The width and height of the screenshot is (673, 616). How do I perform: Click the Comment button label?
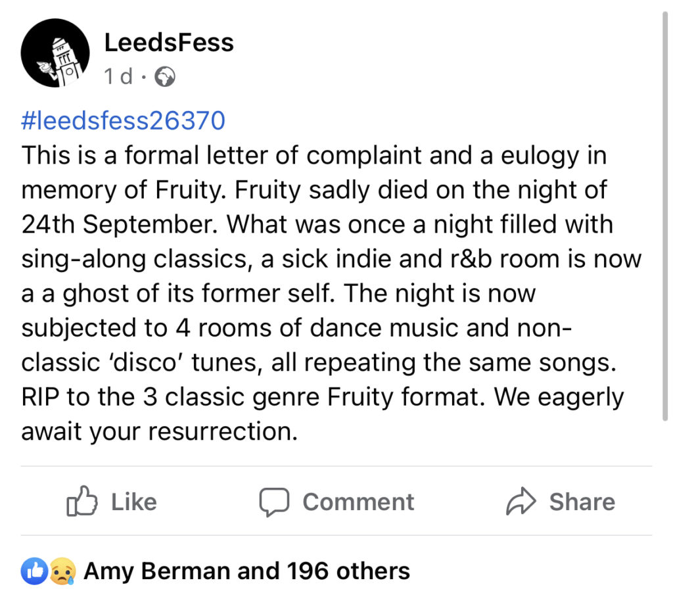click(358, 502)
